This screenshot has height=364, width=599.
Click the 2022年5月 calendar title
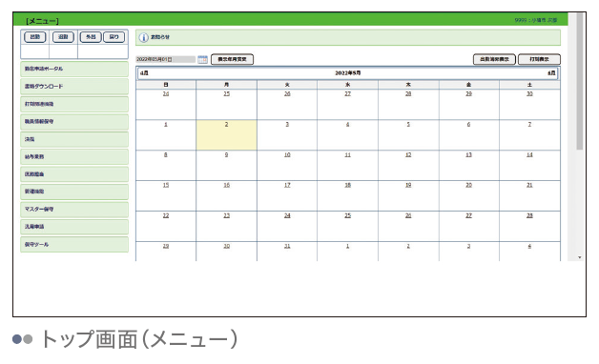tap(347, 72)
